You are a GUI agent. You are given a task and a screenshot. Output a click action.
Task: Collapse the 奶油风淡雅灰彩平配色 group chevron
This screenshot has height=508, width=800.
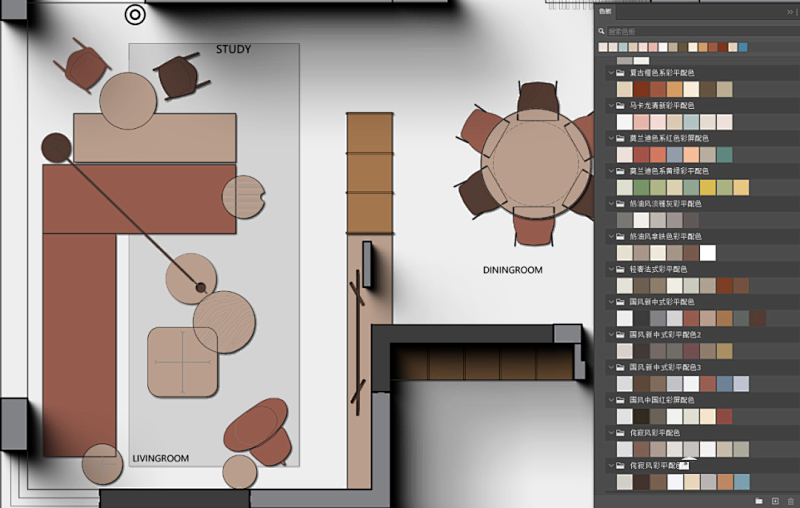(609, 204)
